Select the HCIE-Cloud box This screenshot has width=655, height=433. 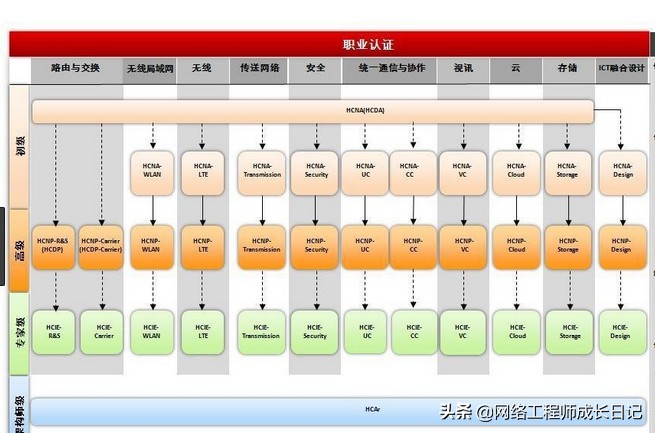point(516,332)
